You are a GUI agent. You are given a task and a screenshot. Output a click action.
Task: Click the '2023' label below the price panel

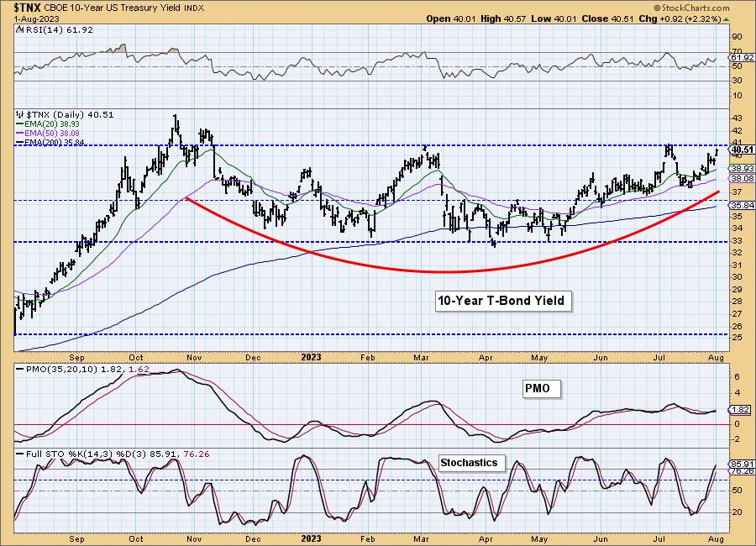coord(311,357)
